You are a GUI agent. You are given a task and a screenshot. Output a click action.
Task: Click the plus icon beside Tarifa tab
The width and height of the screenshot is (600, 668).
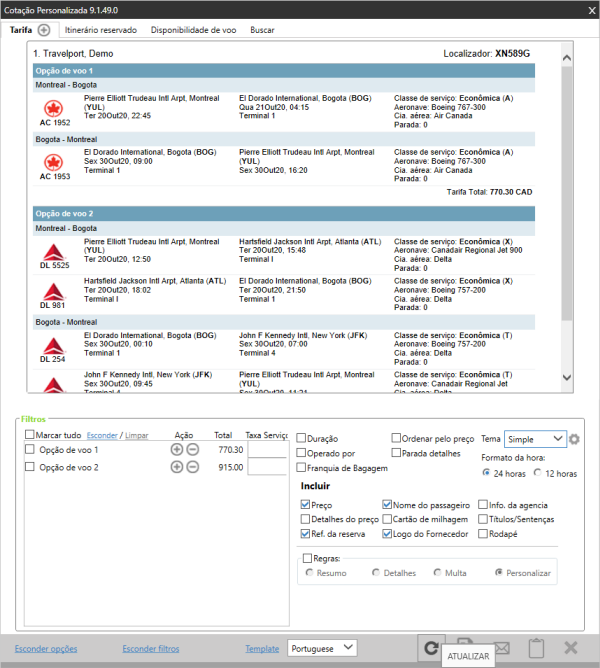44,31
